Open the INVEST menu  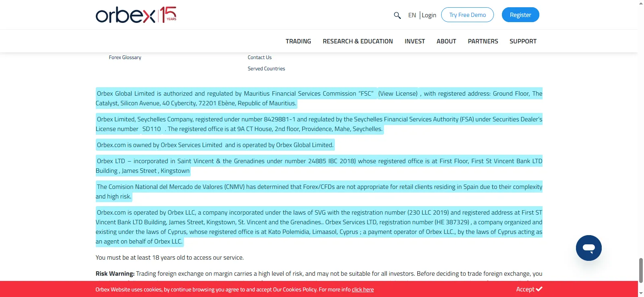415,41
